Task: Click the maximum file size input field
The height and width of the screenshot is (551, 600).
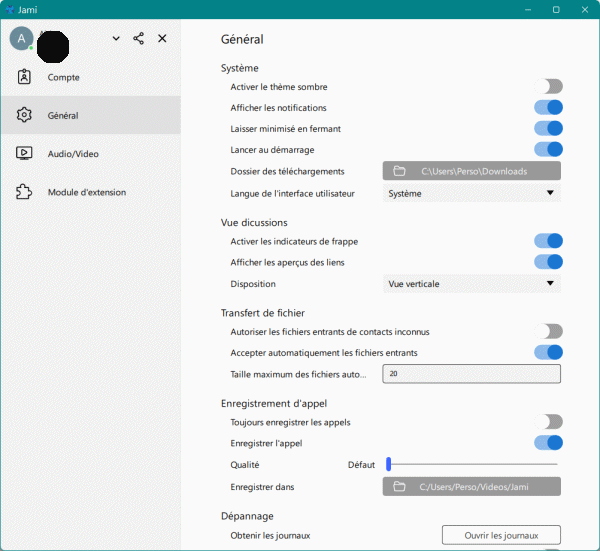Action: tap(471, 374)
